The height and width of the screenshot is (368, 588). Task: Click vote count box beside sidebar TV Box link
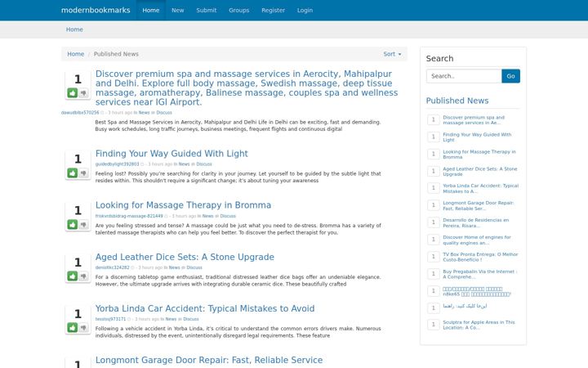pyautogui.click(x=434, y=257)
